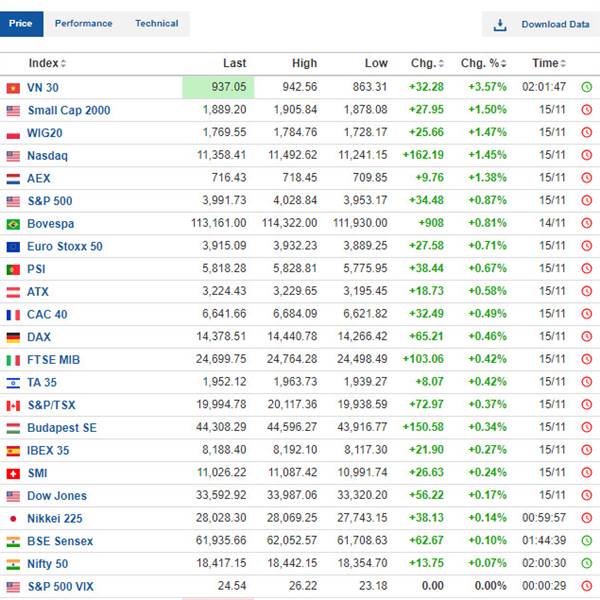600x600 pixels.
Task: Click the download icon beside Download Data
Action: (500, 24)
